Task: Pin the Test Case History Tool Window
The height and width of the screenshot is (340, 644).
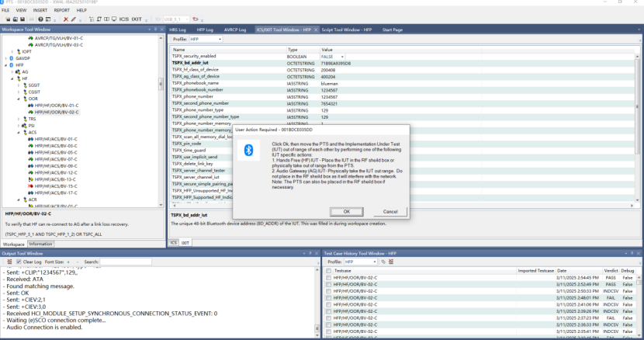Action: (632, 253)
